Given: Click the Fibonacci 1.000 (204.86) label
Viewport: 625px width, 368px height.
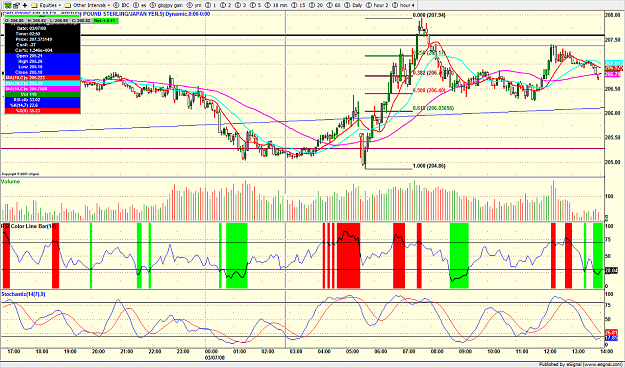Looking at the screenshot, I should [429, 166].
